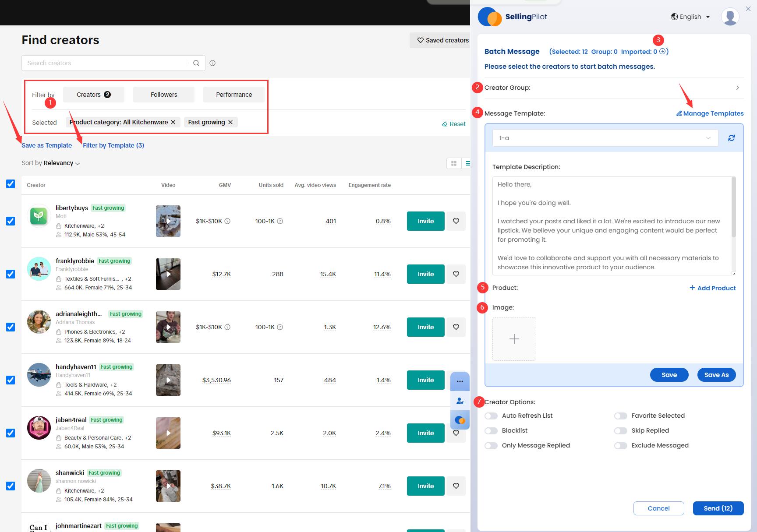This screenshot has height=532, width=757.
Task: Uncheck the franklyrobbie row checkbox
Action: (x=11, y=274)
